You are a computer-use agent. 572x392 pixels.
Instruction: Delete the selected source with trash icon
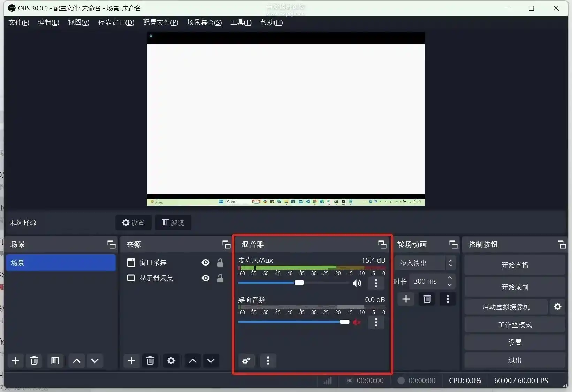point(150,361)
